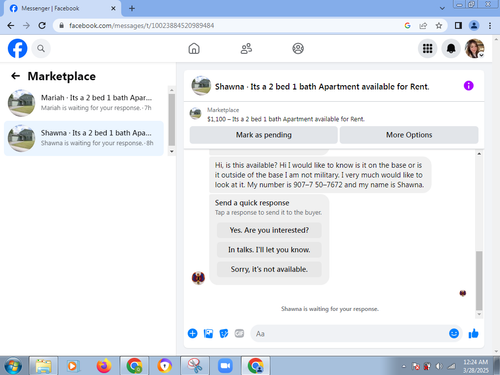This screenshot has height=375, width=500.
Task: Open tab search chevron dropdown
Action: 442,8
